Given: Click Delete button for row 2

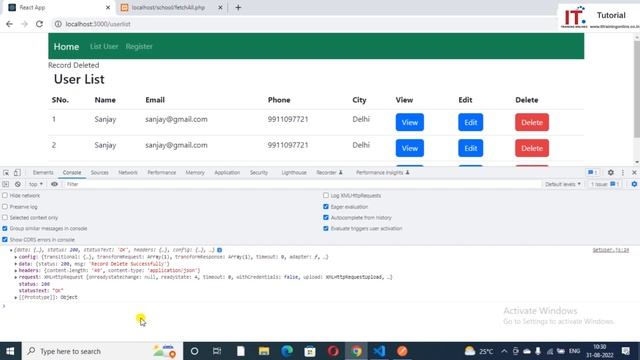Looking at the screenshot, I should coord(532,148).
